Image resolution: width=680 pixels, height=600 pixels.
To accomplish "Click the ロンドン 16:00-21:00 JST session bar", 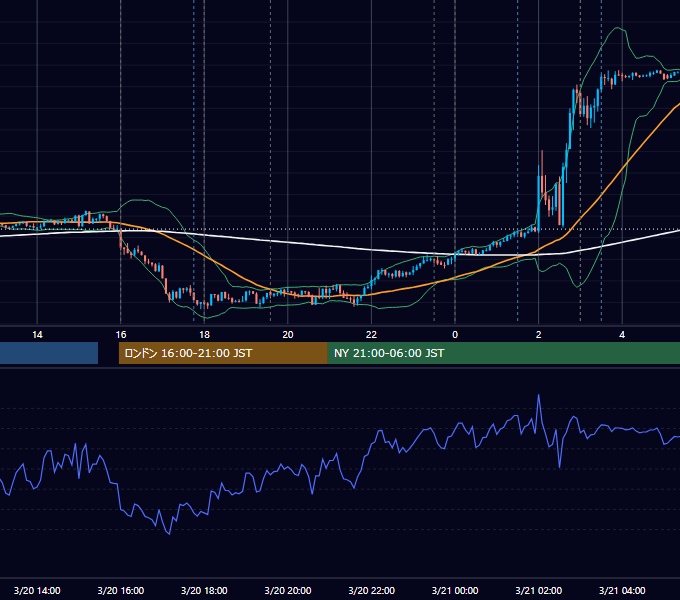I will [x=223, y=353].
